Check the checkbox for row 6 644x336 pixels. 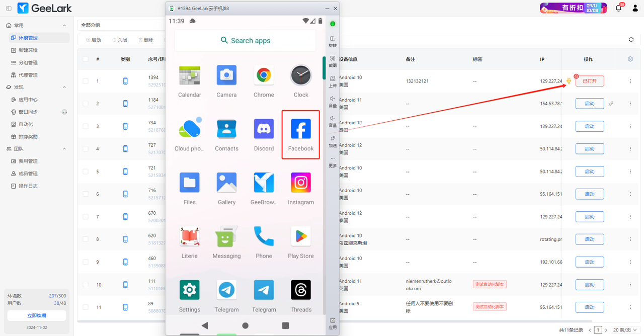pyautogui.click(x=86, y=194)
